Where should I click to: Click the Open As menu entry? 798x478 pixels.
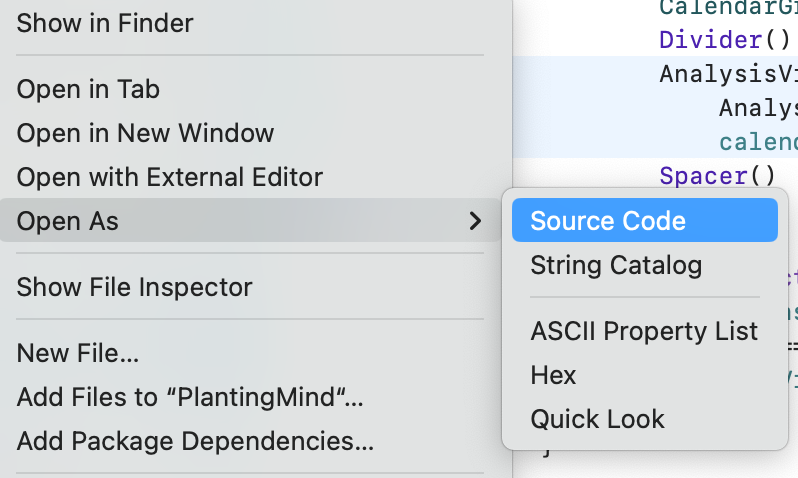pos(250,220)
